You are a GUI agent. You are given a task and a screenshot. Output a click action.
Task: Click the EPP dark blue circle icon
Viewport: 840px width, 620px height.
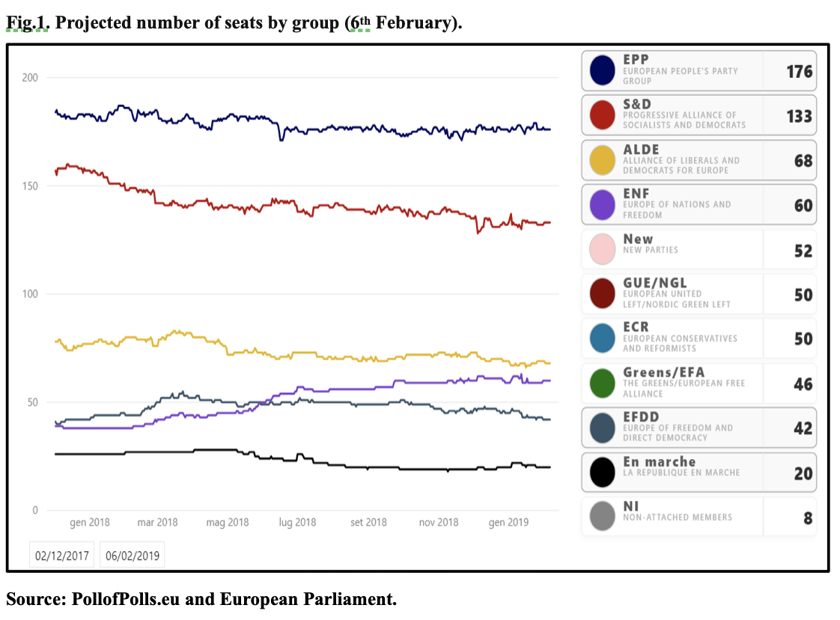(x=603, y=70)
